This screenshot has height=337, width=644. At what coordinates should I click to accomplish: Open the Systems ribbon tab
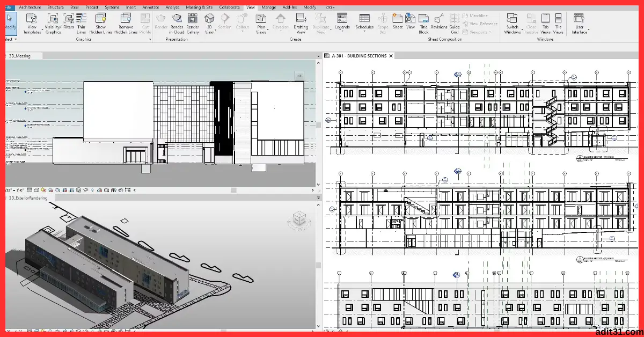click(112, 8)
